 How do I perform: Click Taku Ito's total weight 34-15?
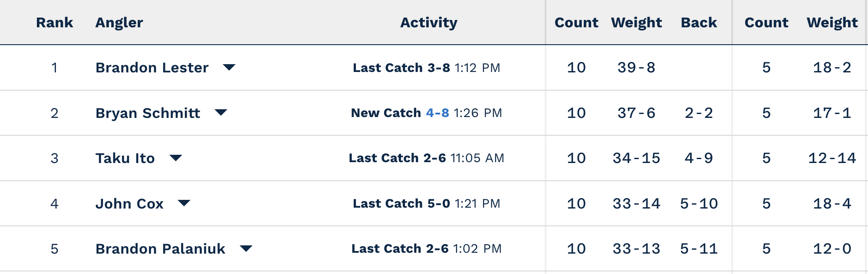pyautogui.click(x=636, y=158)
